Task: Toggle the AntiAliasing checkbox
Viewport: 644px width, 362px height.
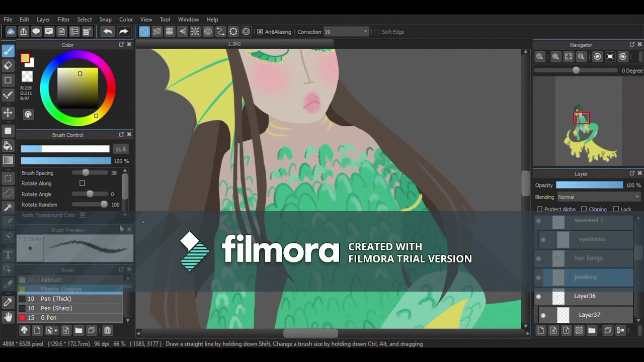Action: click(260, 32)
